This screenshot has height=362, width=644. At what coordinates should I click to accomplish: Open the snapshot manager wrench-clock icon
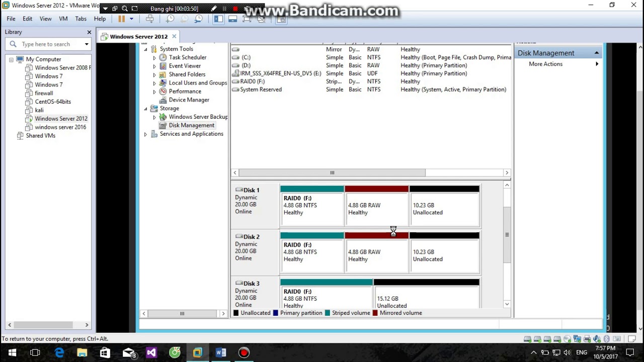pyautogui.click(x=199, y=19)
